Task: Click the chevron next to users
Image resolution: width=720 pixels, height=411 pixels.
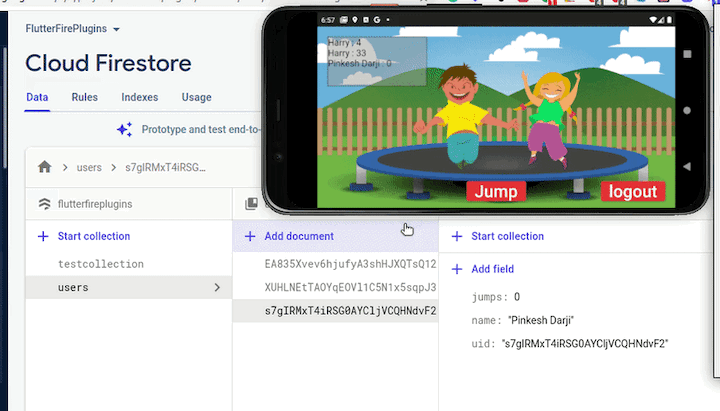Action: (217, 287)
